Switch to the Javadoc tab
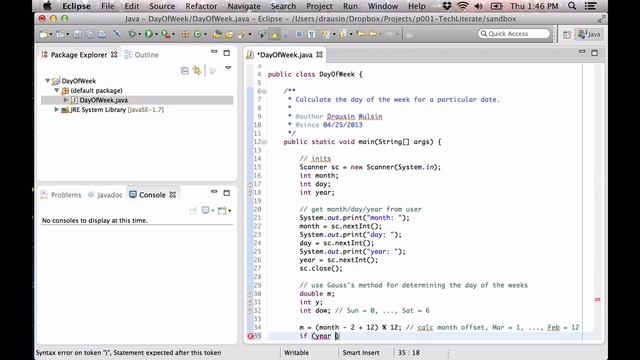 (105, 195)
